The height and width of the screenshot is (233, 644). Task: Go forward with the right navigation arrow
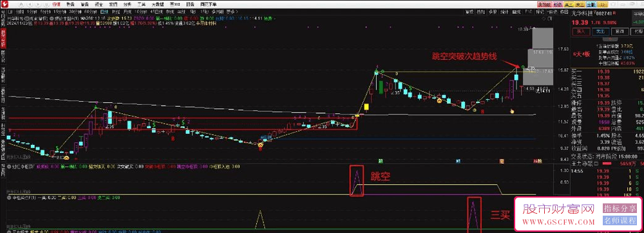tap(38, 4)
